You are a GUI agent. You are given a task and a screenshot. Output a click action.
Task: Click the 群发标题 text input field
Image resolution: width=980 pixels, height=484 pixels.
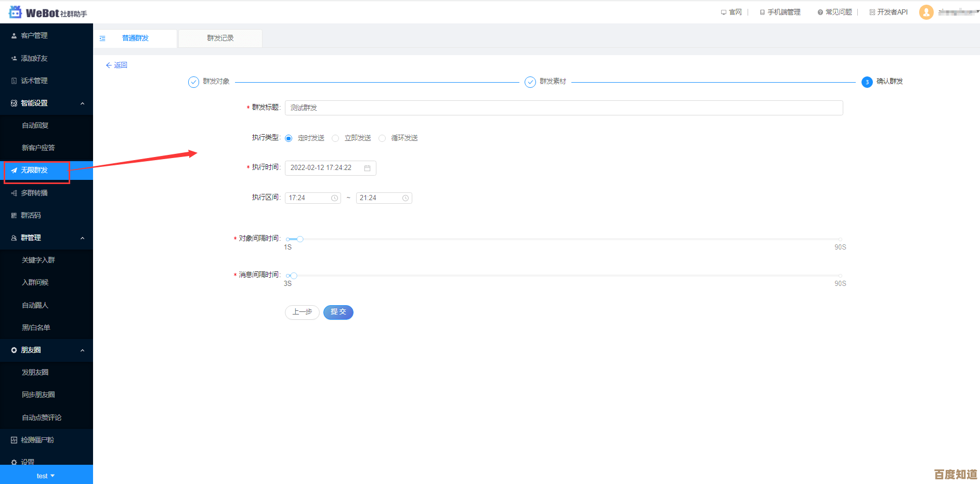pos(564,108)
